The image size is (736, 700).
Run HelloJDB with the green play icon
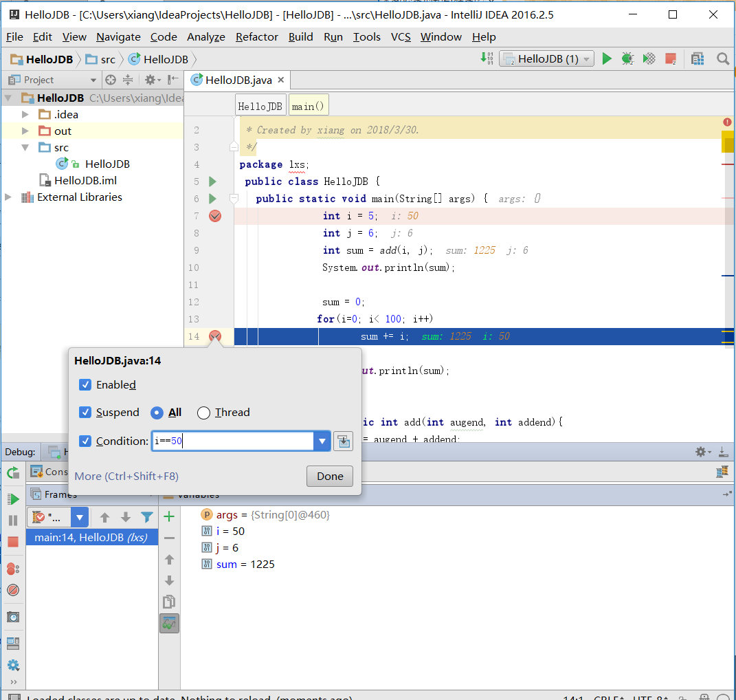(x=606, y=58)
